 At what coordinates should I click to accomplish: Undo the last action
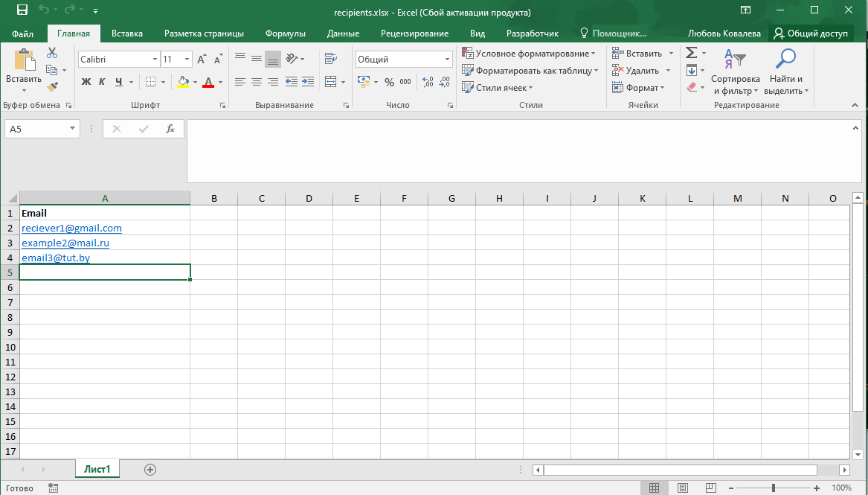click(45, 10)
